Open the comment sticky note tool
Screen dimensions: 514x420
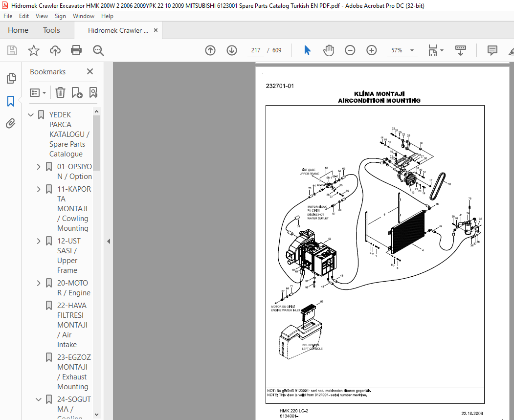492,50
